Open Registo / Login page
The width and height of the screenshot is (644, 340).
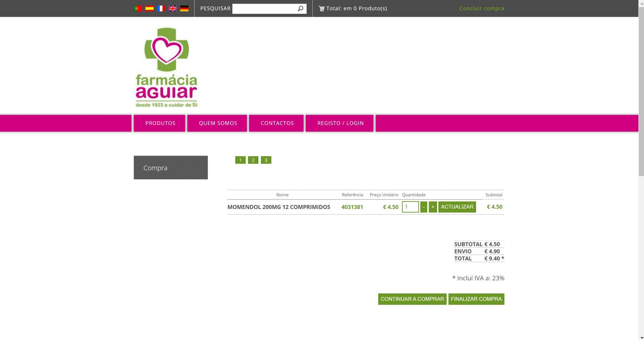coord(340,123)
